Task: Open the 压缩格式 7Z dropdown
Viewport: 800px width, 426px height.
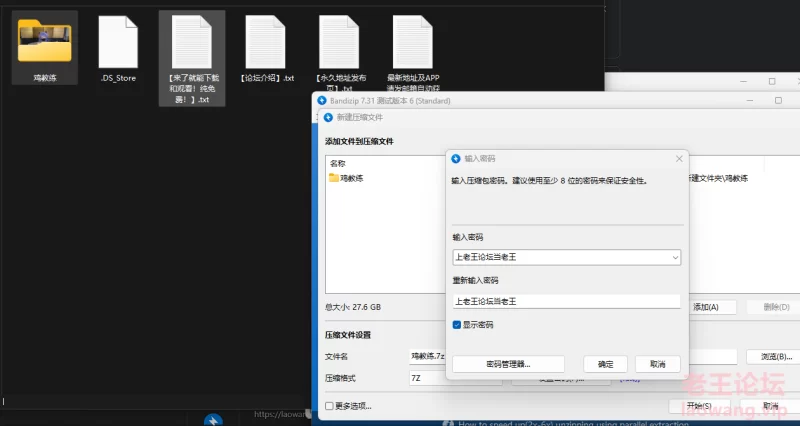Action: click(x=456, y=379)
